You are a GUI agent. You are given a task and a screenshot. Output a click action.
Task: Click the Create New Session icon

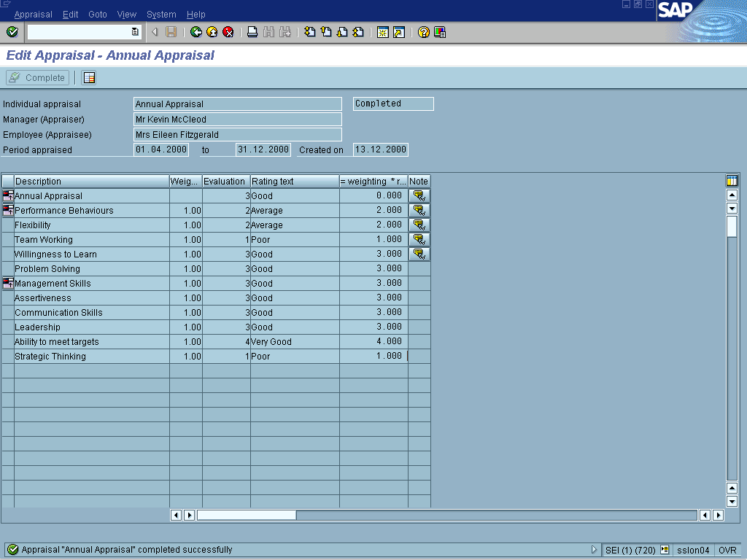click(x=382, y=32)
